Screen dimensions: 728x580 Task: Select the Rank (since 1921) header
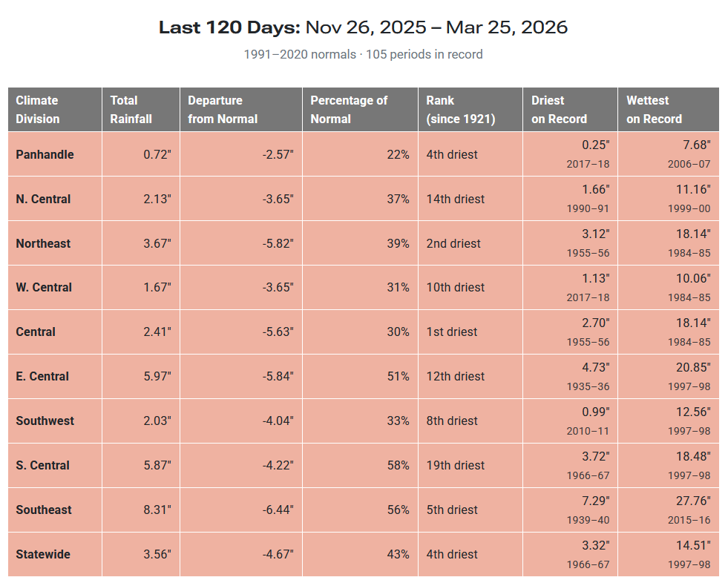[460, 109]
